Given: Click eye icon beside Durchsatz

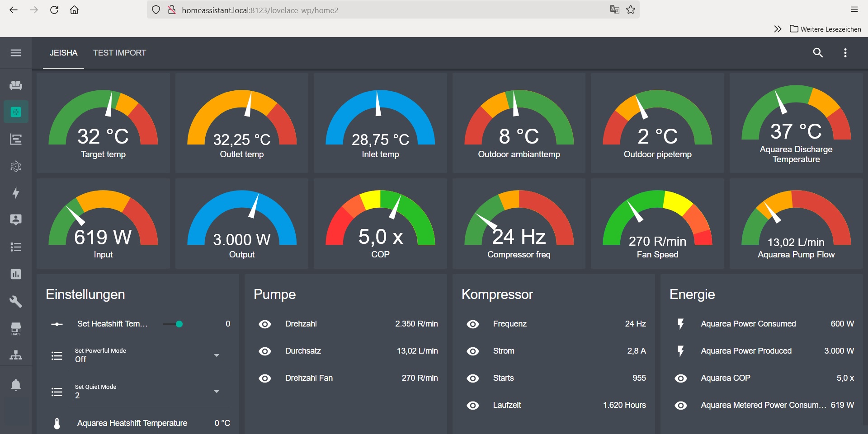Looking at the screenshot, I should point(265,351).
